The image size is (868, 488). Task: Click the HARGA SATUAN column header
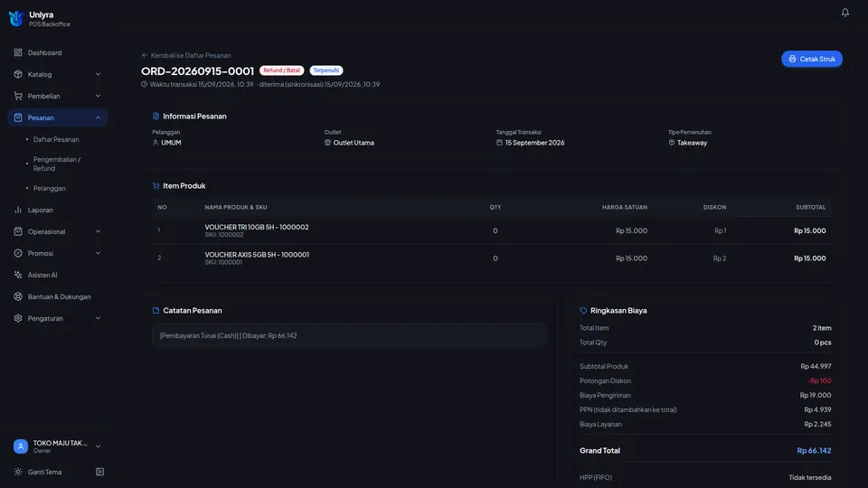pos(625,208)
